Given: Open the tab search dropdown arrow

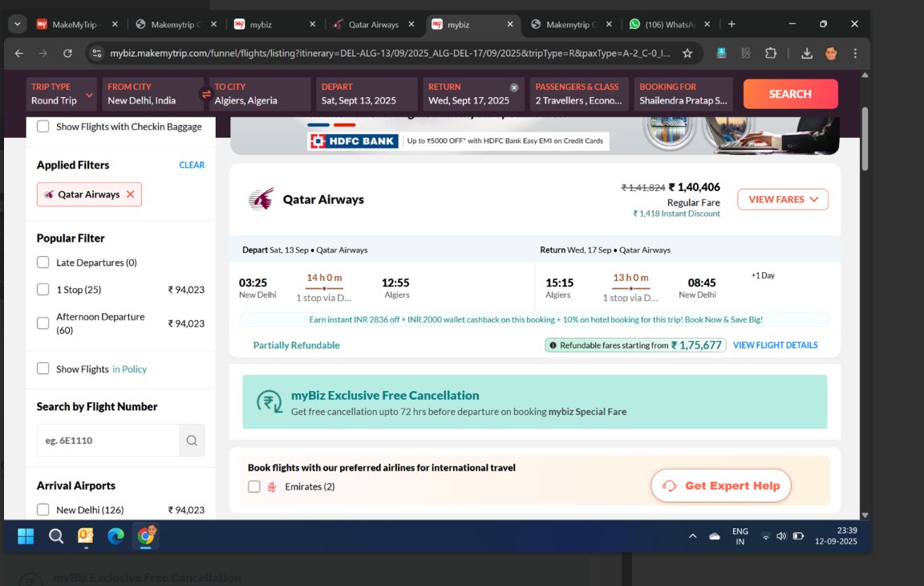Looking at the screenshot, I should (18, 24).
